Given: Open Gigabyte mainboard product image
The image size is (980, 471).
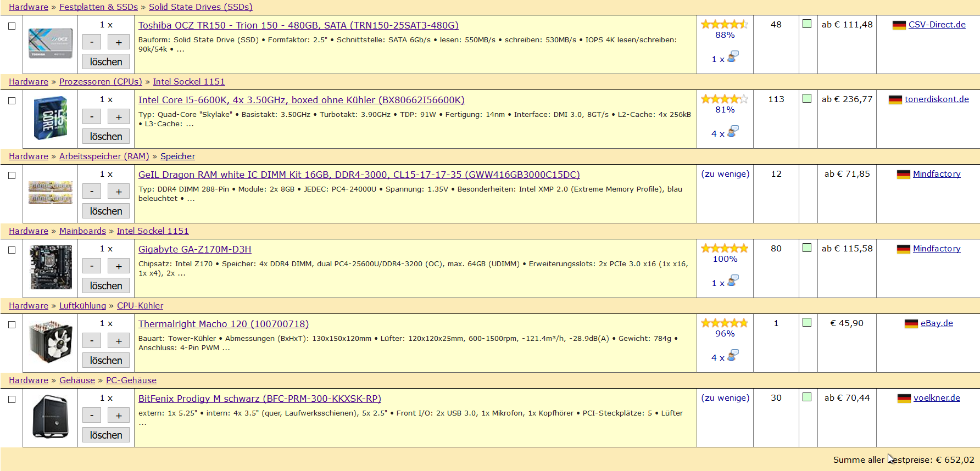Looking at the screenshot, I should click(x=51, y=267).
